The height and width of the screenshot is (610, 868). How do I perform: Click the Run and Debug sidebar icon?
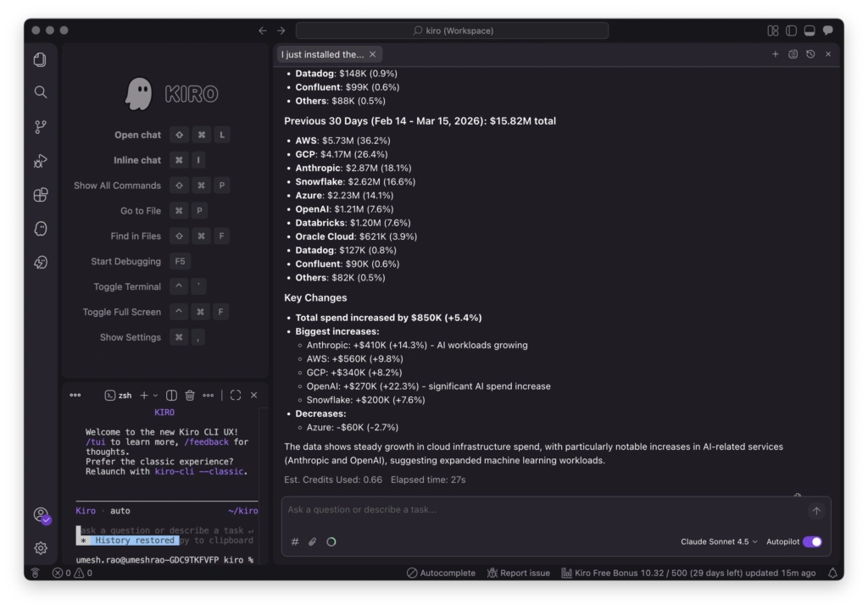(40, 160)
